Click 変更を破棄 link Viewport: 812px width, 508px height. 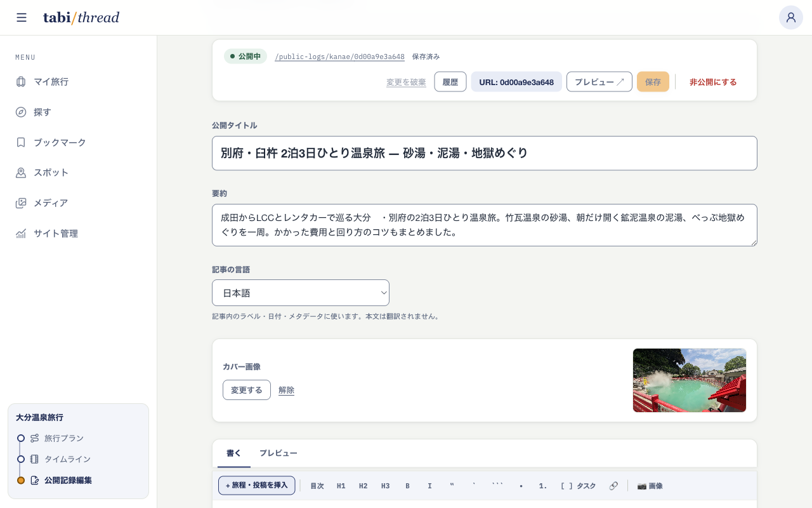tap(406, 82)
